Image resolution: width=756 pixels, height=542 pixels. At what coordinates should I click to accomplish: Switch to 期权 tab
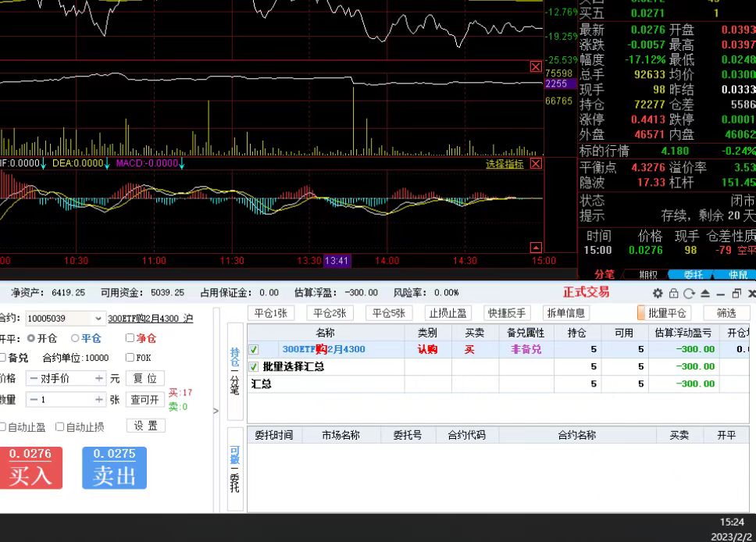coord(648,274)
